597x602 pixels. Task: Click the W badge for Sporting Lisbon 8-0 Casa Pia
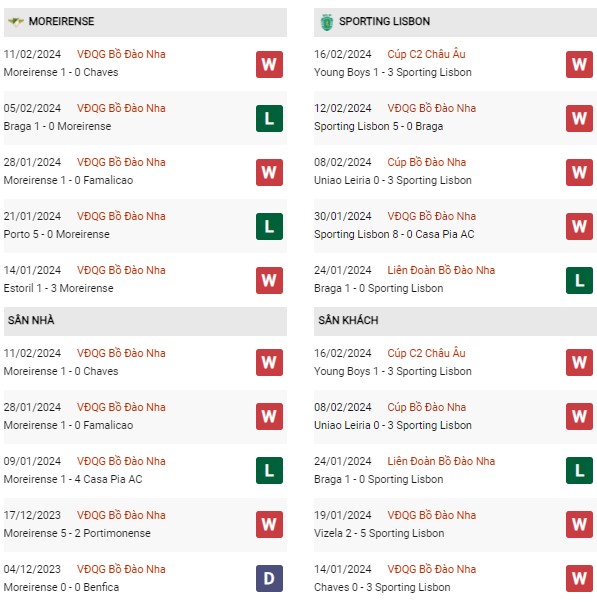[x=579, y=227]
